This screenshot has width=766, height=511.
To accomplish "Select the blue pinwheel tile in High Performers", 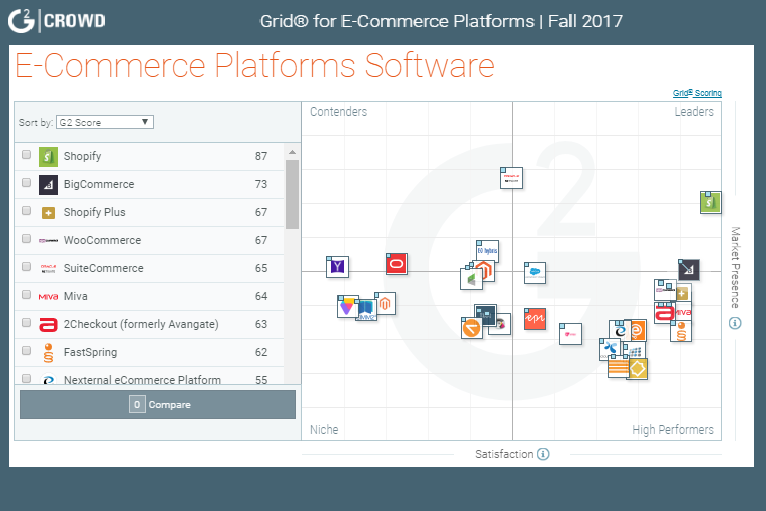I will tap(609, 349).
